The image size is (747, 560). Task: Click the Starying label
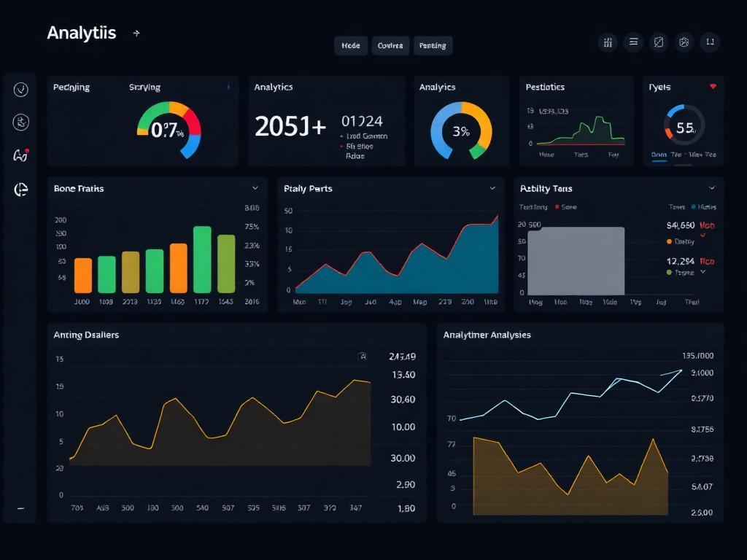[145, 87]
